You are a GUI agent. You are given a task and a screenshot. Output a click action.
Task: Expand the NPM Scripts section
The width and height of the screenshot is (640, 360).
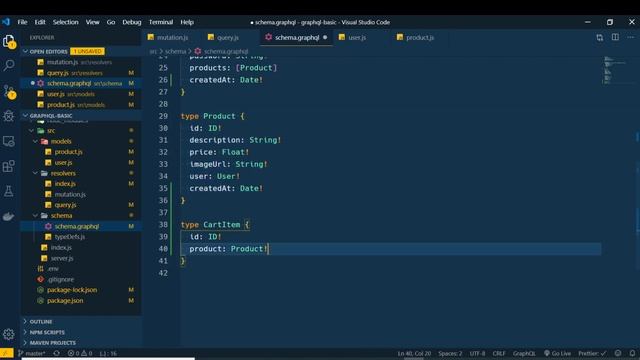tap(47, 332)
